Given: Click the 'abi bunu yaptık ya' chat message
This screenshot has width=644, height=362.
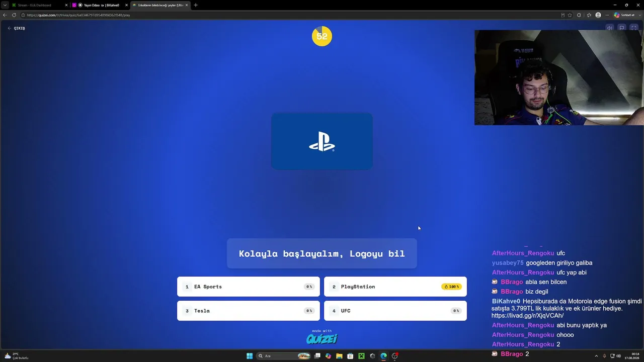Looking at the screenshot, I should pos(582,325).
